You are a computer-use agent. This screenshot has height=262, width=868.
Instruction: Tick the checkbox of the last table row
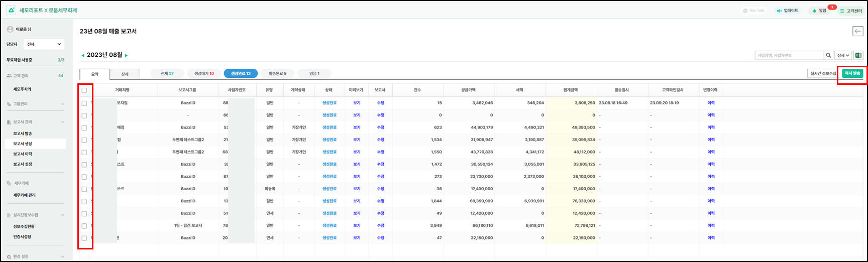point(84,238)
